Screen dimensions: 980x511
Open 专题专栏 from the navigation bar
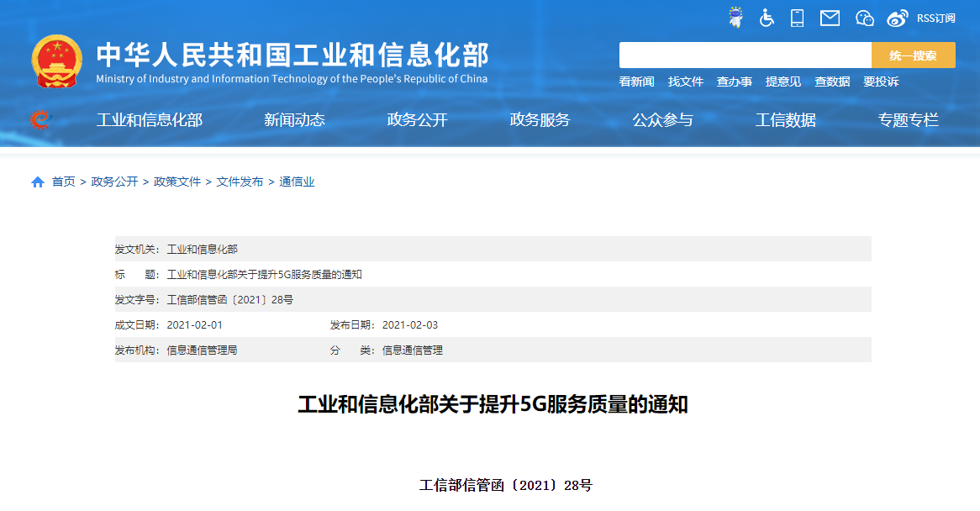[908, 120]
